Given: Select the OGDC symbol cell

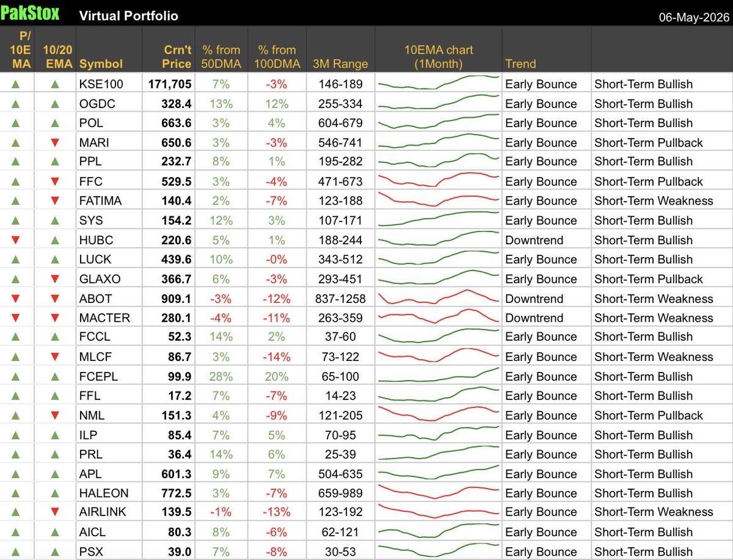Looking at the screenshot, I should coord(96,104).
